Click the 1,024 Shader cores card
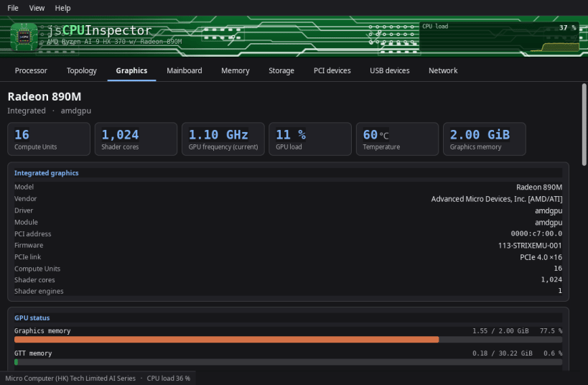 click(136, 139)
